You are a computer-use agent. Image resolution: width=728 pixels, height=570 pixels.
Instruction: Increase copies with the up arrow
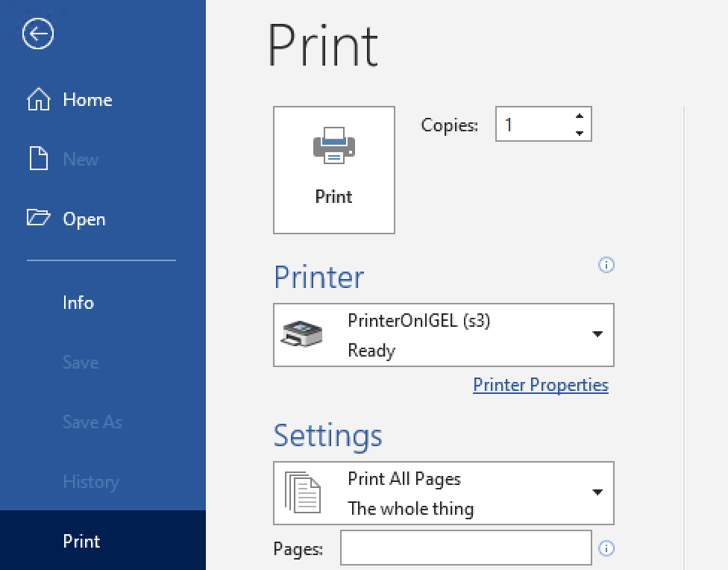(580, 116)
